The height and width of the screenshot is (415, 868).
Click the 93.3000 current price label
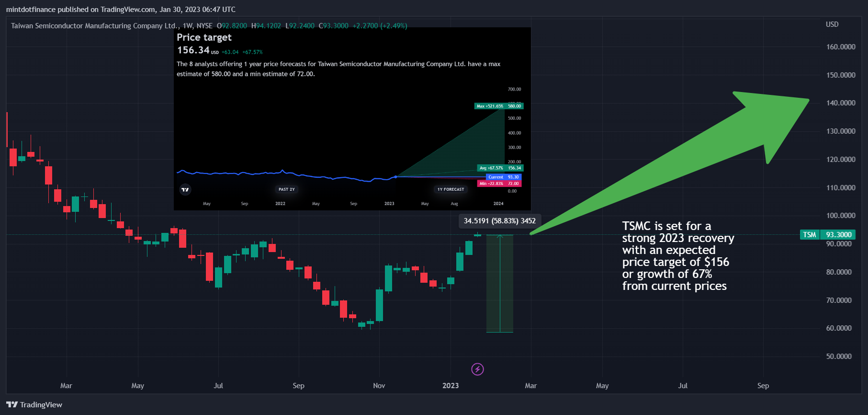pyautogui.click(x=839, y=234)
